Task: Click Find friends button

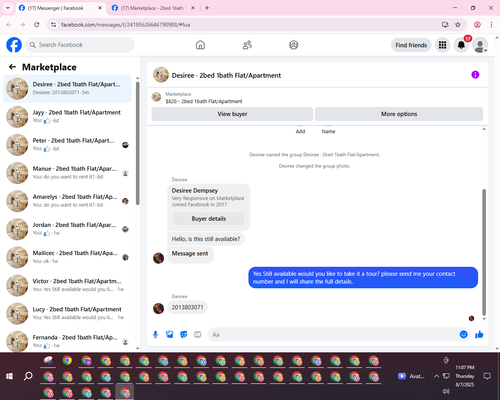Action: point(411,45)
